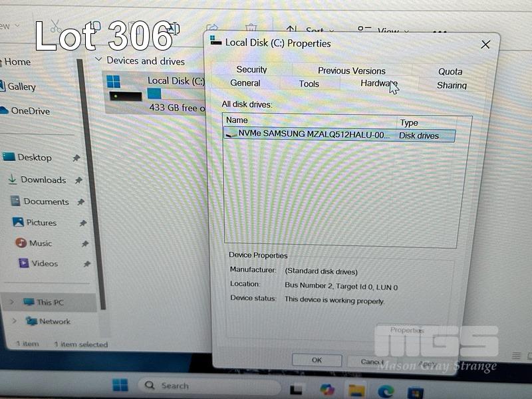Click the OK button
Screen dimensions: 532x399
click(317, 360)
